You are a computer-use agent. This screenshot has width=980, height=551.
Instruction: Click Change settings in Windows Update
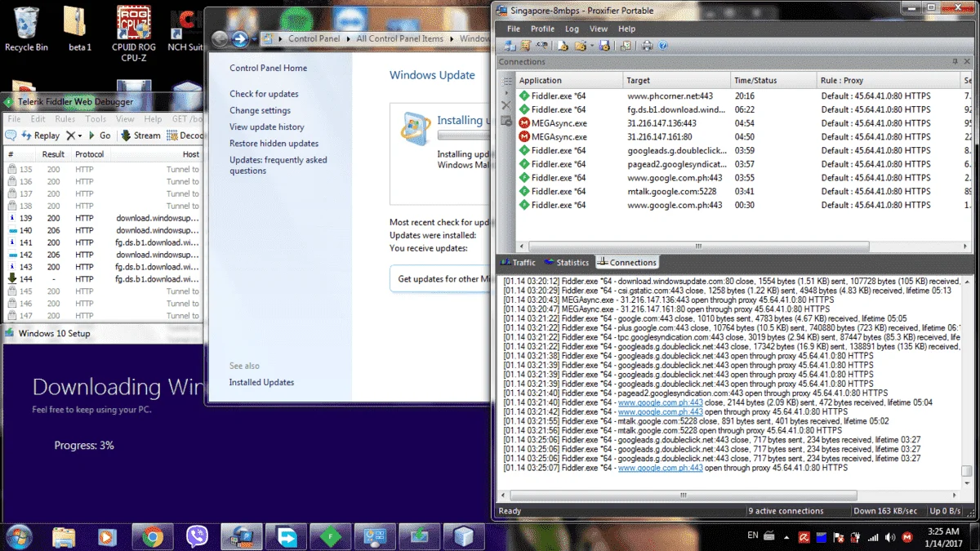(260, 110)
